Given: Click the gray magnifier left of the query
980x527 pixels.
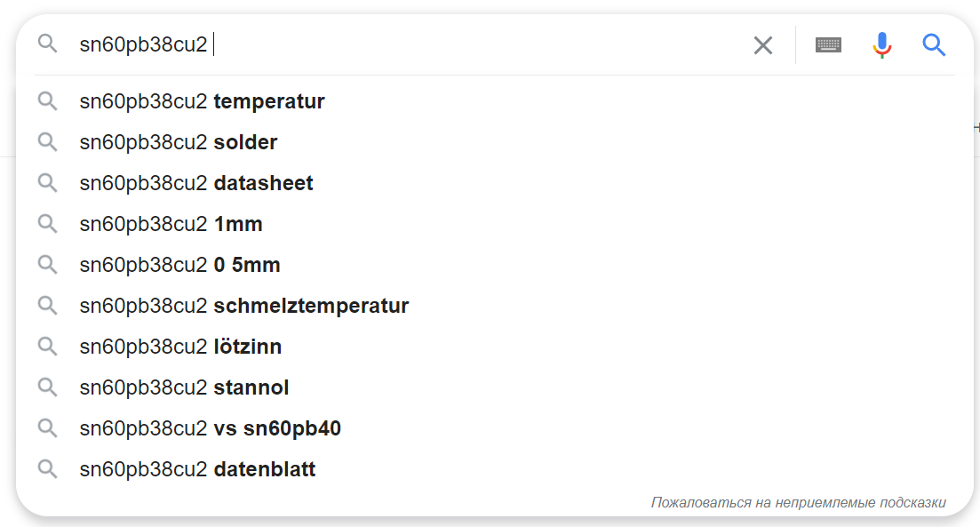Looking at the screenshot, I should point(47,44).
